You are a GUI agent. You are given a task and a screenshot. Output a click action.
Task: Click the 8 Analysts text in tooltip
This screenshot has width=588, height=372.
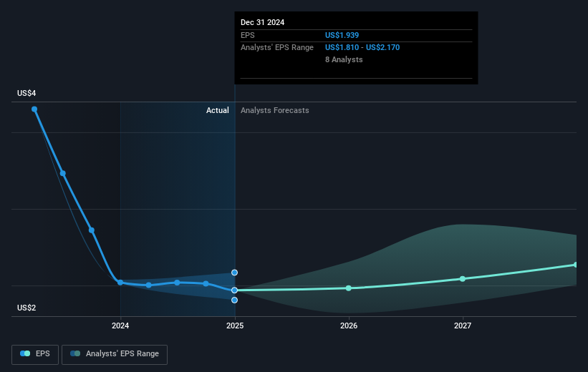tap(344, 59)
